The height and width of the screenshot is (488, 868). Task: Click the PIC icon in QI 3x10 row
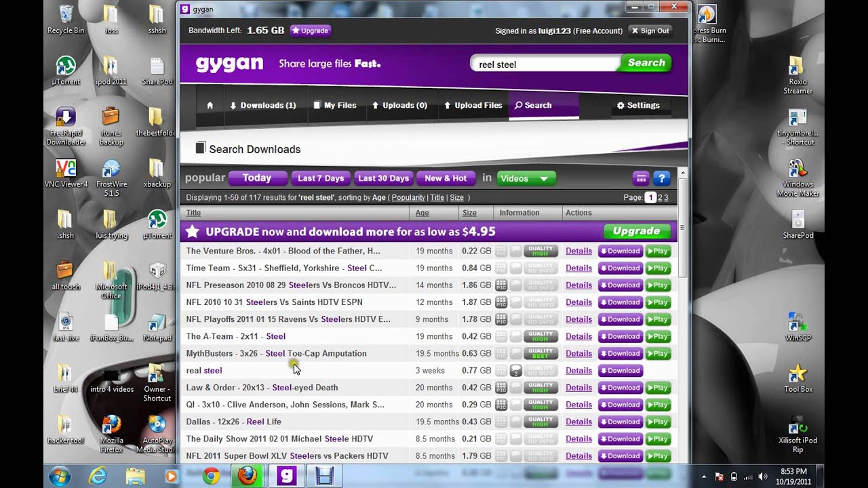click(x=501, y=405)
